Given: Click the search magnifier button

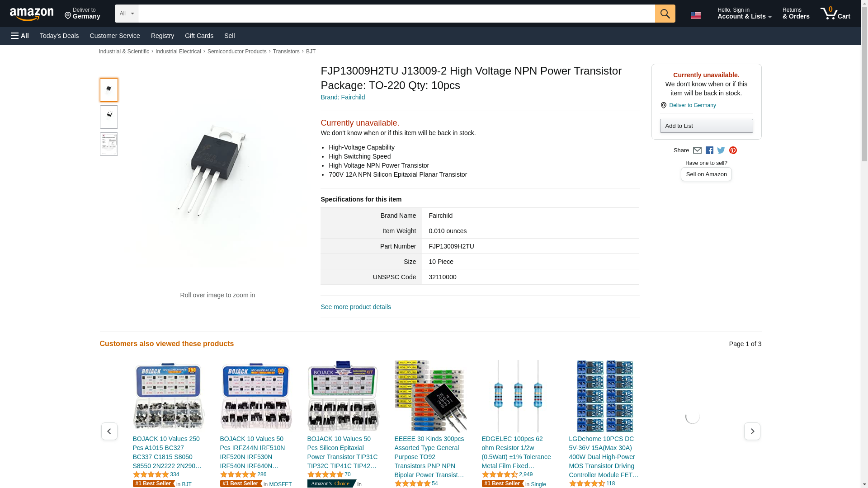Looking at the screenshot, I should tap(665, 14).
